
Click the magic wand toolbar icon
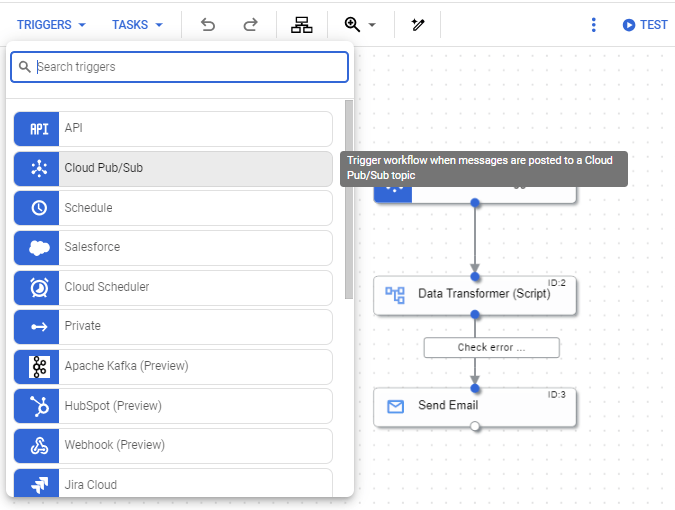418,25
